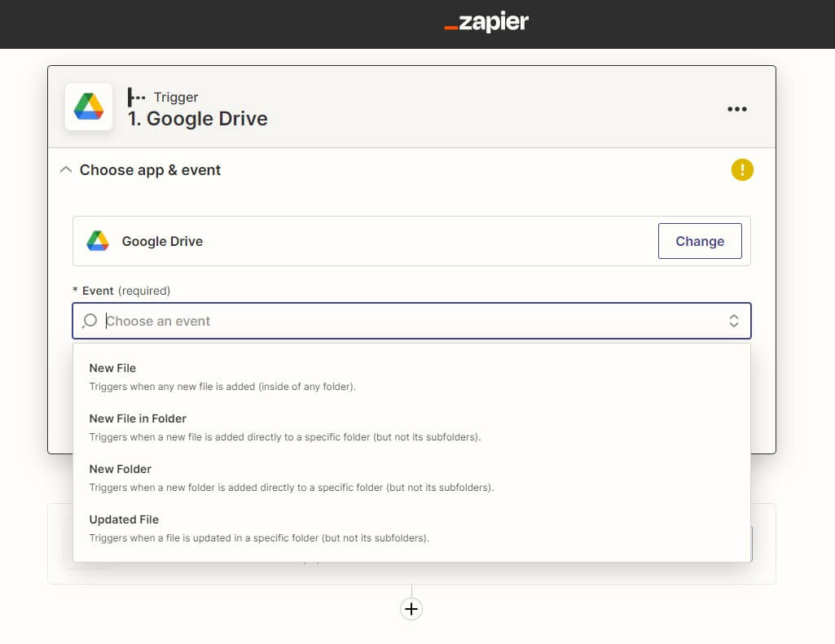
Task: Select the New File event option
Action: [411, 377]
